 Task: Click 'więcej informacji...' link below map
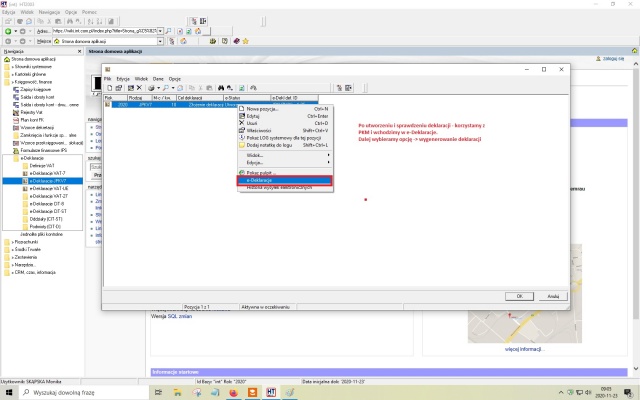click(524, 349)
